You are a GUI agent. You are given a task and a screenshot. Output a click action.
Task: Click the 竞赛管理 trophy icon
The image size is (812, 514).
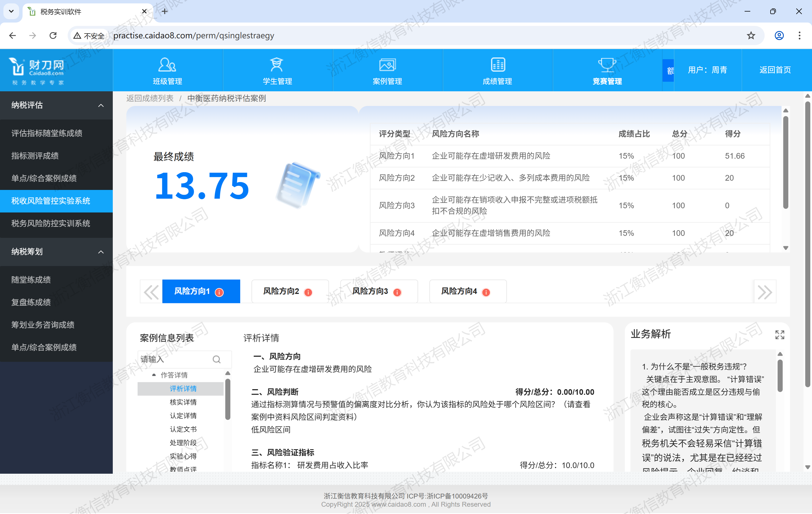[607, 64]
